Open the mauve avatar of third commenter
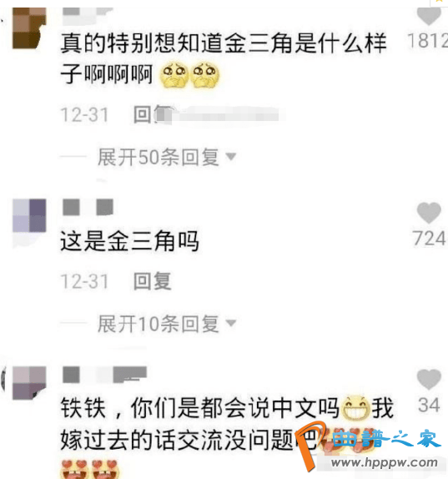The width and height of the screenshot is (448, 479). click(x=29, y=383)
